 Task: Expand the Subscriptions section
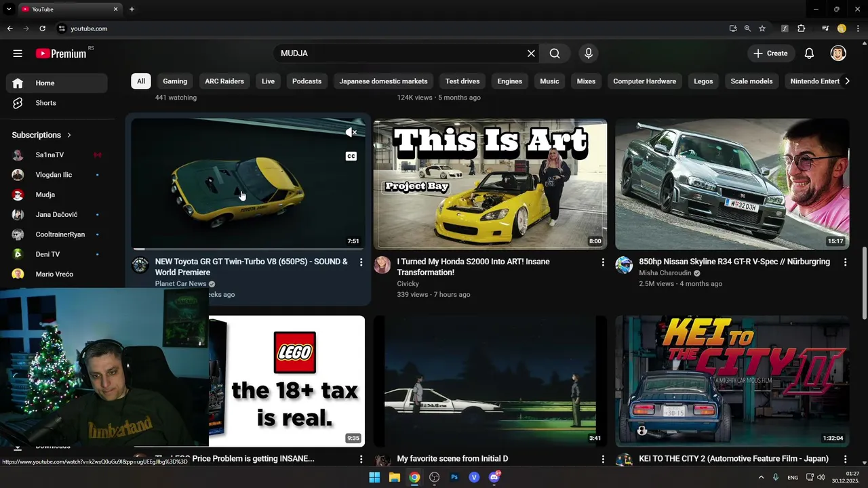(x=42, y=135)
